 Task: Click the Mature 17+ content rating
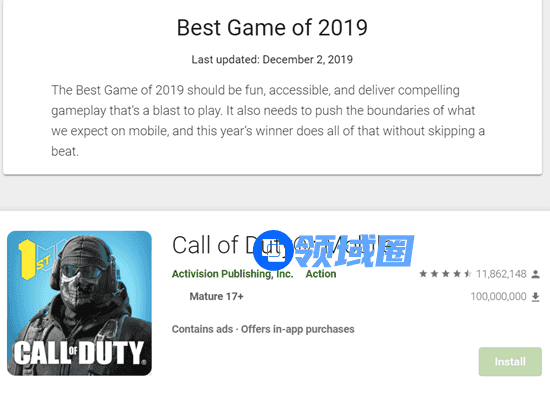(216, 296)
